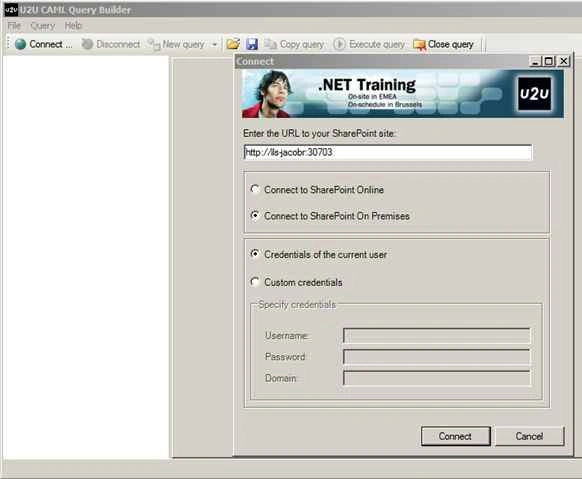The width and height of the screenshot is (582, 479).
Task: Click the U2U application title bar icon
Action: point(11,10)
